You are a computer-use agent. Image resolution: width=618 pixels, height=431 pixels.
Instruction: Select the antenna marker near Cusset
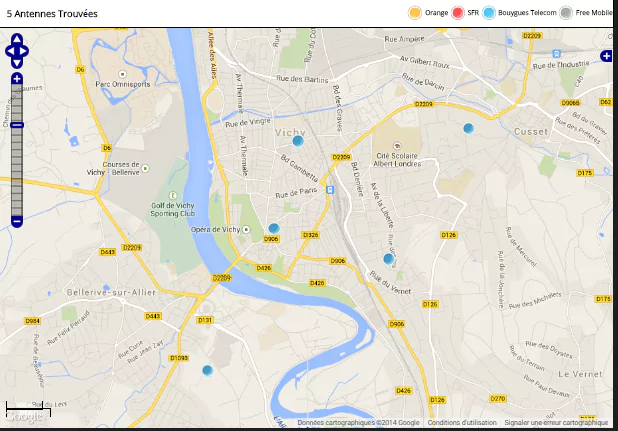(468, 128)
